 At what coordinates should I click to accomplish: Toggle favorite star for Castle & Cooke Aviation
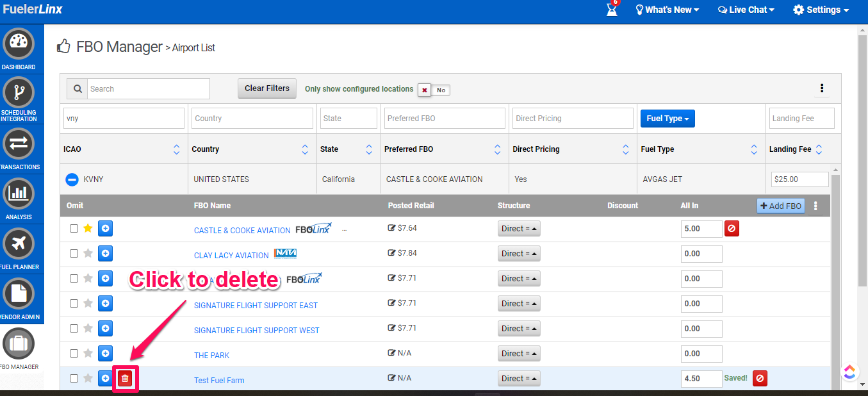pos(88,228)
